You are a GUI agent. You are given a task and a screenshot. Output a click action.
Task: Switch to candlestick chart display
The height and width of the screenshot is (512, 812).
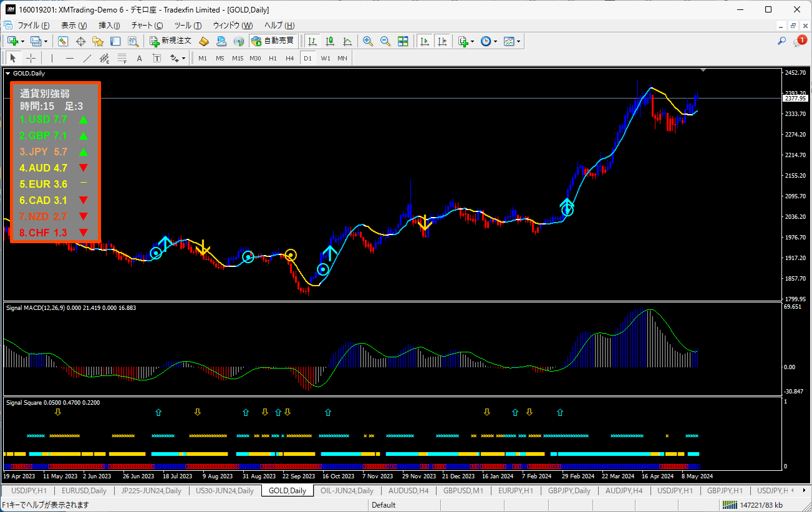(x=330, y=41)
